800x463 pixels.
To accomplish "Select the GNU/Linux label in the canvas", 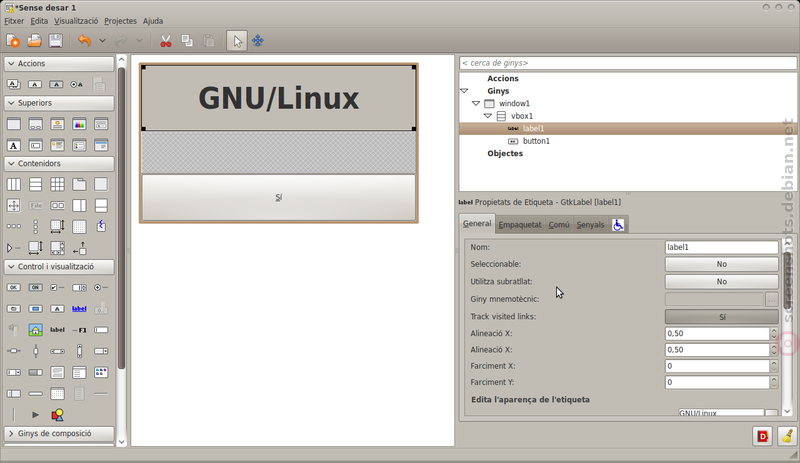I will [x=279, y=98].
